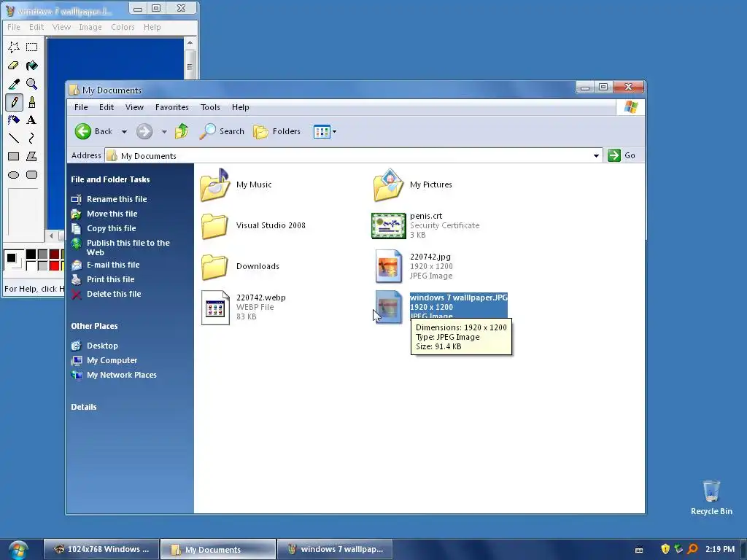Open the Edit menu in My Documents
747x560 pixels.
(107, 107)
